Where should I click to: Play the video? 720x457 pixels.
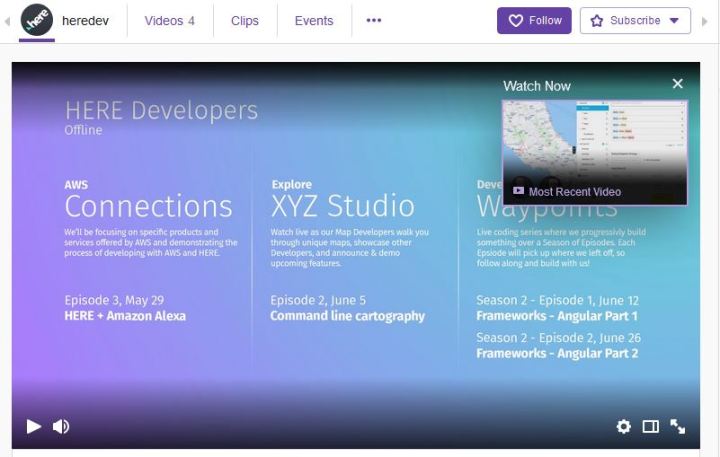point(34,426)
